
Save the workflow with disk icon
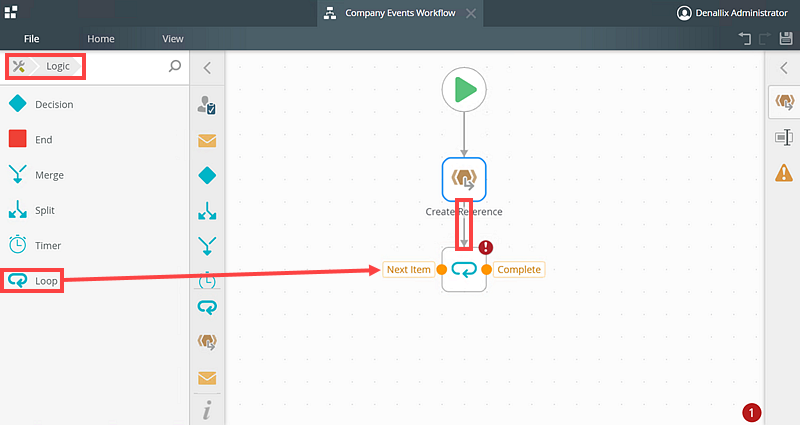(x=786, y=38)
